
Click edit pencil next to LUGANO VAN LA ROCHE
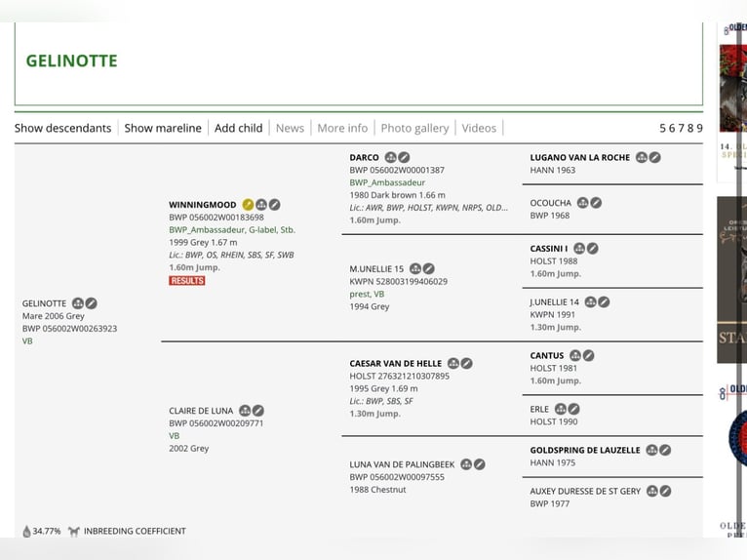click(655, 157)
